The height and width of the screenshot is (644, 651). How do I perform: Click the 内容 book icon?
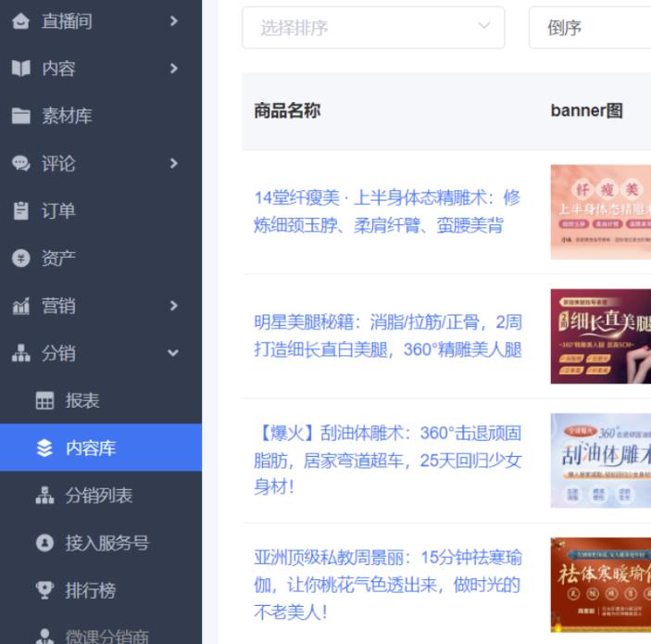point(21,69)
